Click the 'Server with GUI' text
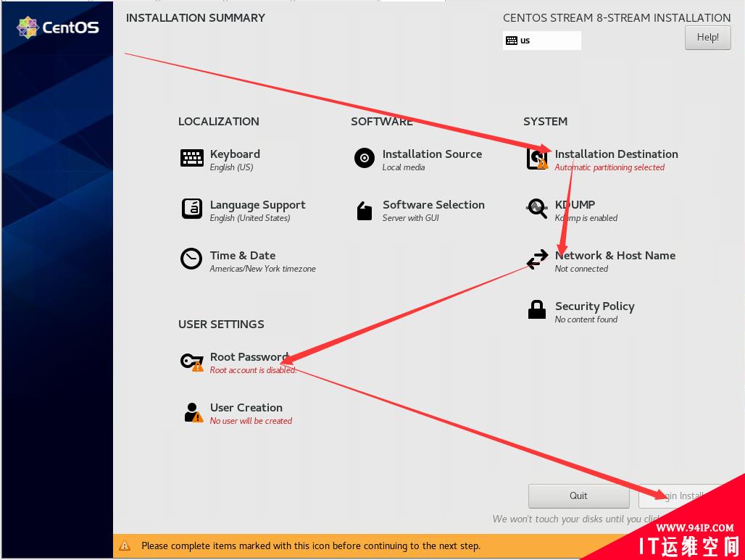Screen dimensions: 745x560 [x=410, y=218]
